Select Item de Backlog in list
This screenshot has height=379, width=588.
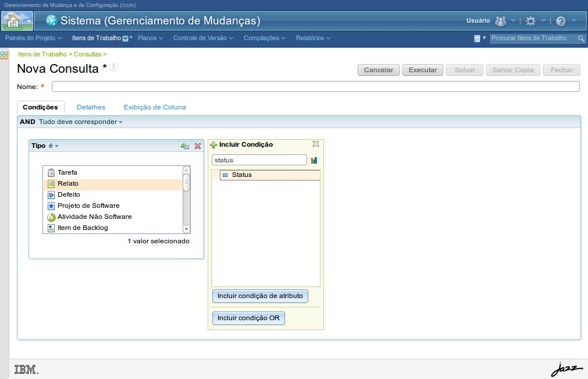(112, 228)
